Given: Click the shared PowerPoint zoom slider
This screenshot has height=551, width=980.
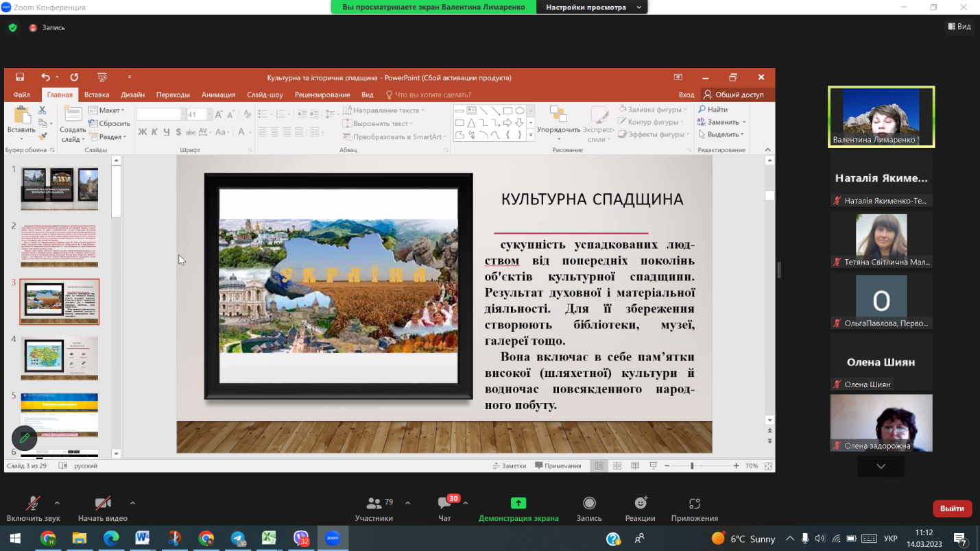Looking at the screenshot, I should click(692, 466).
